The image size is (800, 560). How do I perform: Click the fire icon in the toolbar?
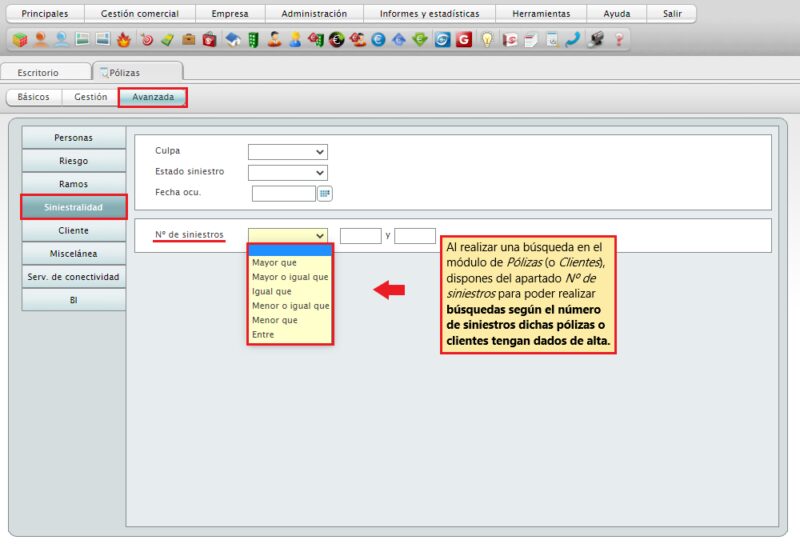[124, 40]
